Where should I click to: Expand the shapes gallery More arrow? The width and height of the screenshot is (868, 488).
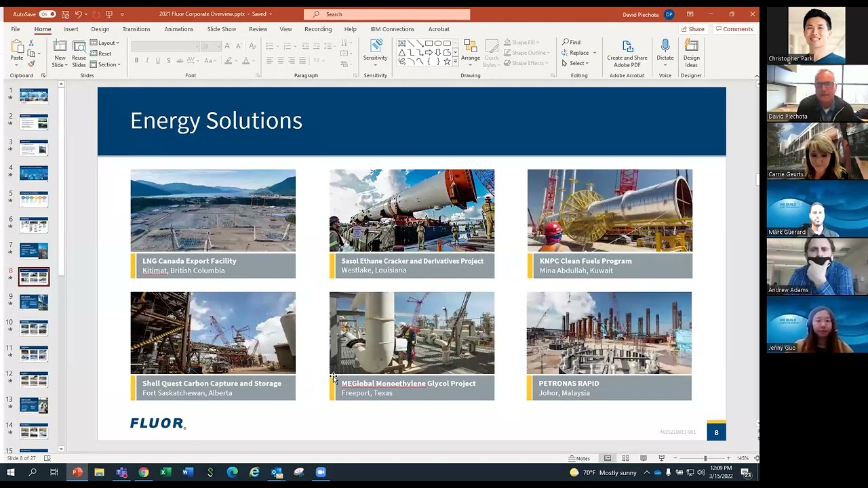point(456,62)
